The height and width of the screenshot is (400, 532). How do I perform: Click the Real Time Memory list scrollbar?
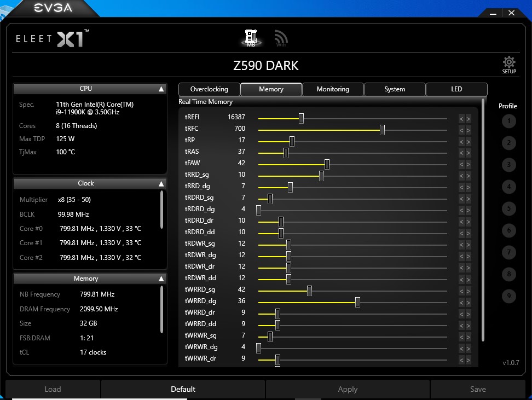(483, 220)
